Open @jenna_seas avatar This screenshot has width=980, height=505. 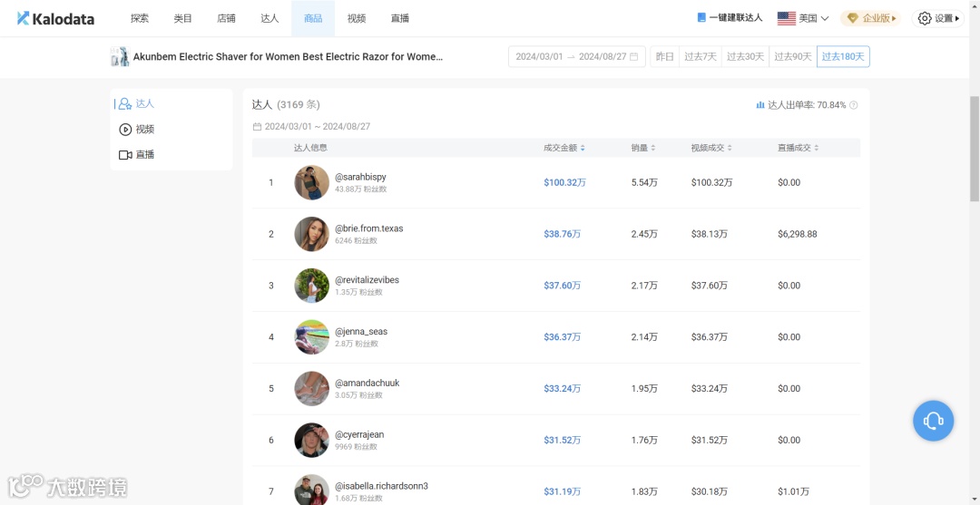coord(312,337)
